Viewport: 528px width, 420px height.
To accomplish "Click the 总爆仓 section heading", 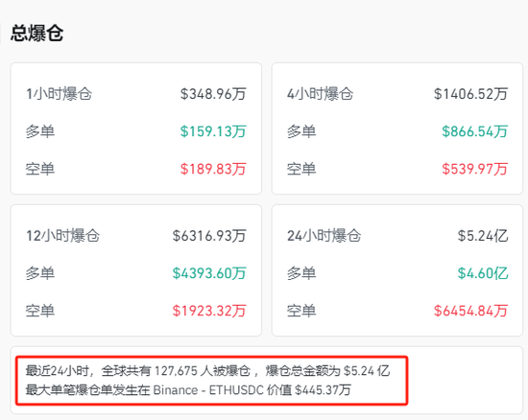I will [x=36, y=33].
